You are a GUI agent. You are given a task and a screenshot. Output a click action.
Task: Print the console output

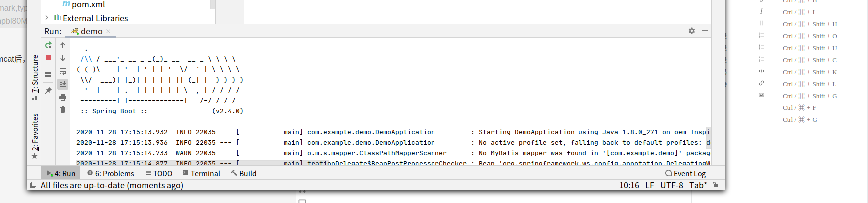pyautogui.click(x=63, y=97)
